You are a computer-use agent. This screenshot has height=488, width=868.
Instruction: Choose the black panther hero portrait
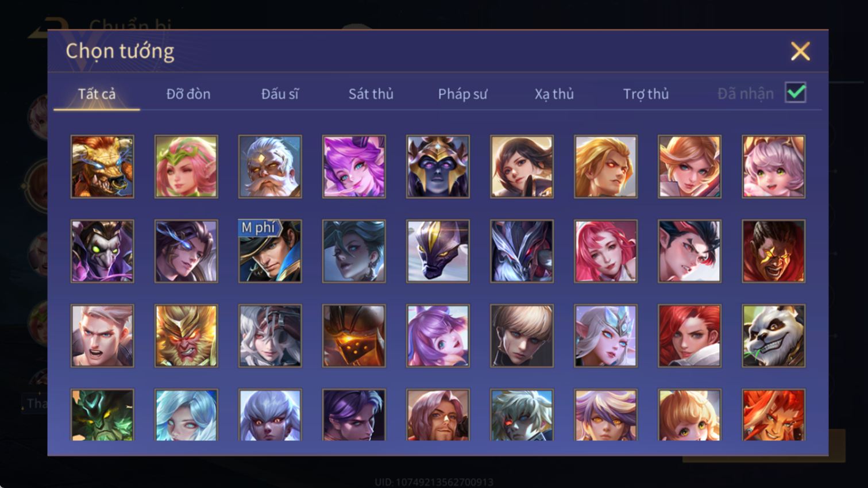pyautogui.click(x=438, y=251)
